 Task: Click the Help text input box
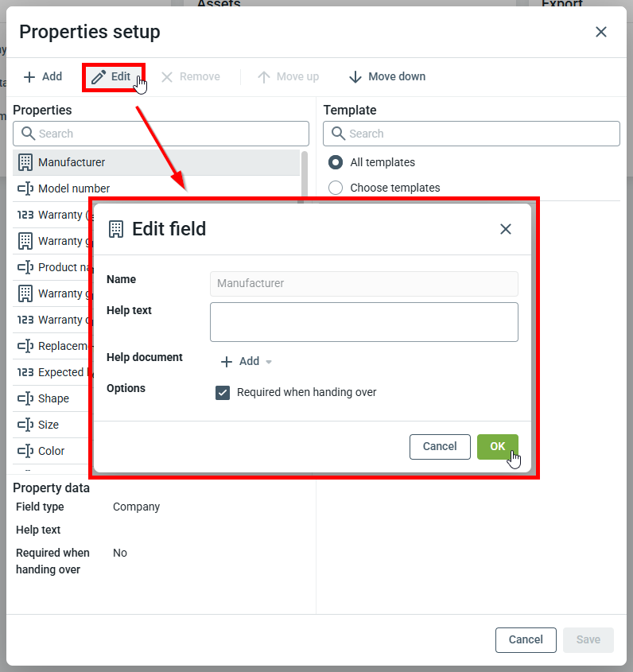[x=363, y=321]
